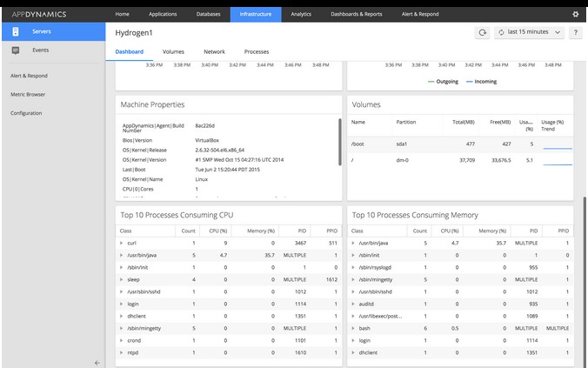Viewport: 588px width, 368px height.
Task: Click the Machine Properties scrollbar
Action: [x=338, y=144]
